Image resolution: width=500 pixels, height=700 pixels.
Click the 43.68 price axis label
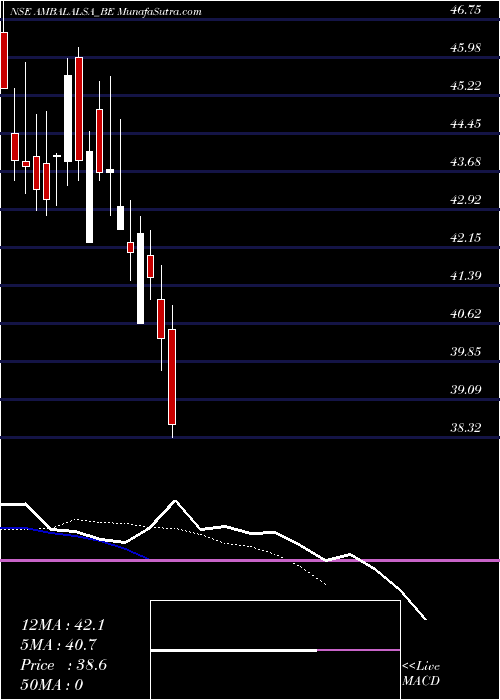click(x=466, y=162)
